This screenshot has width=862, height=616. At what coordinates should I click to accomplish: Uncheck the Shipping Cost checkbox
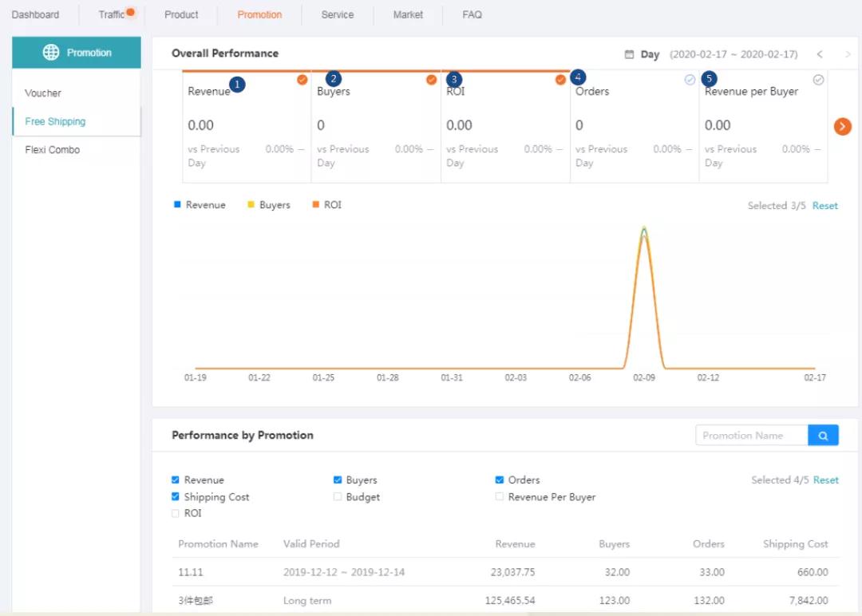click(176, 497)
